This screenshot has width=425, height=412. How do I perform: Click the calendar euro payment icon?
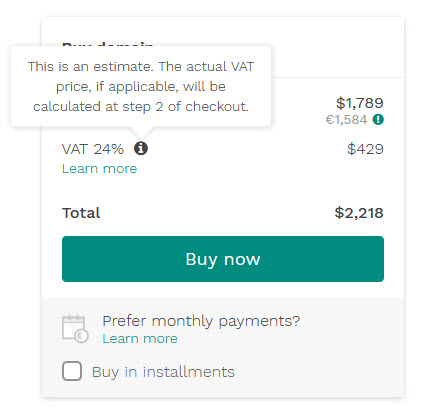(75, 329)
